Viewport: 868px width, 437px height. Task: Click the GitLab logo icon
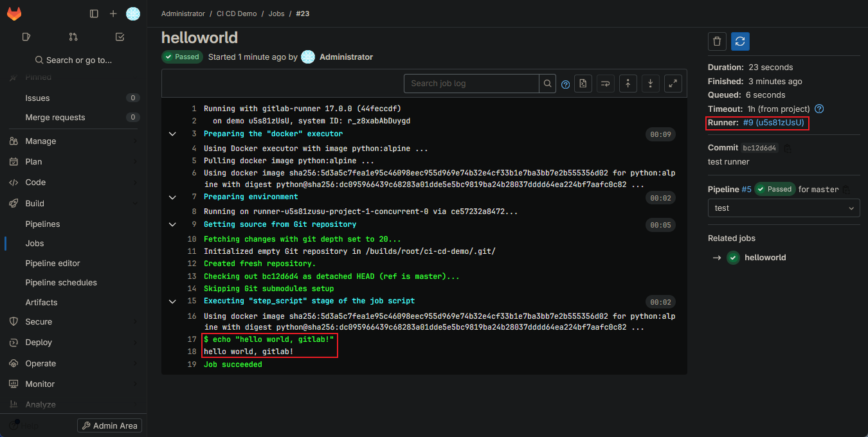[14, 13]
